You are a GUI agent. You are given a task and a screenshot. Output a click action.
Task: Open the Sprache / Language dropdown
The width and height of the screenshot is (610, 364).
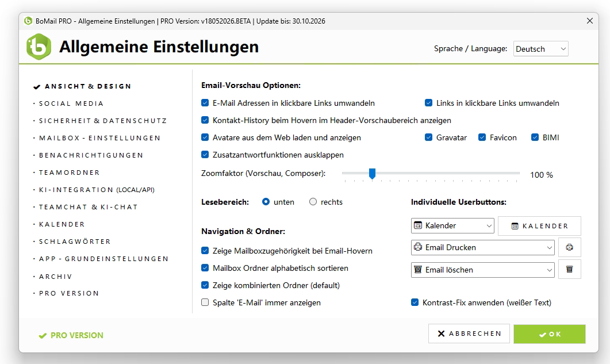541,49
